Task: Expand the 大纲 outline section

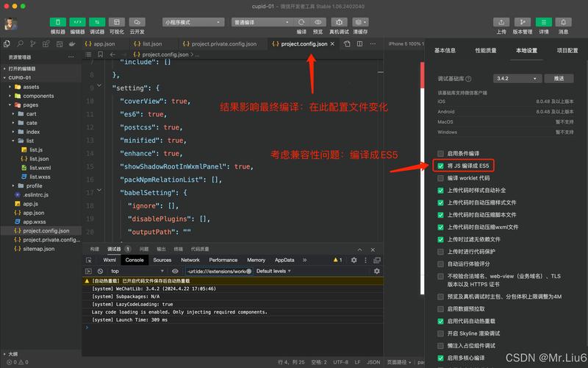Action: tap(11, 354)
